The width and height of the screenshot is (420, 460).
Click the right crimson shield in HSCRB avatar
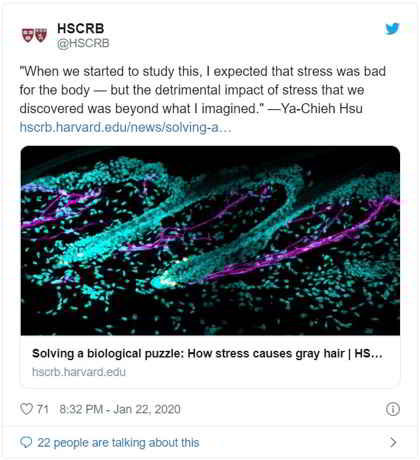41,35
